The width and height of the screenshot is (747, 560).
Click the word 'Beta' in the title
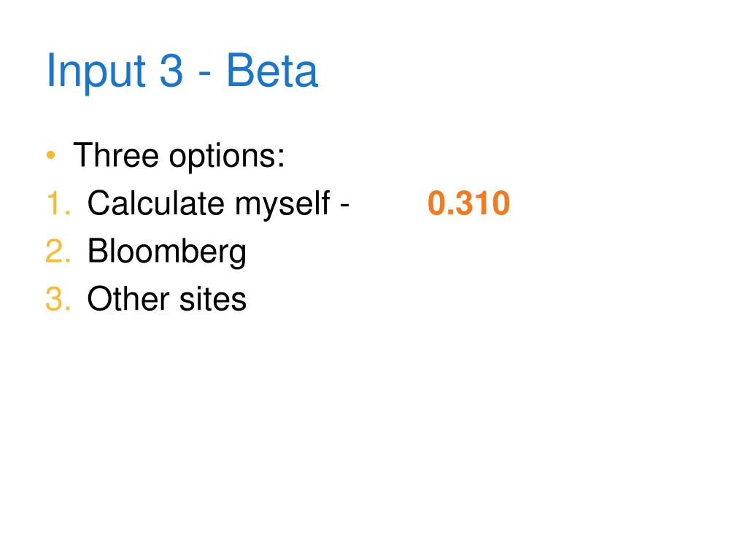[271, 71]
